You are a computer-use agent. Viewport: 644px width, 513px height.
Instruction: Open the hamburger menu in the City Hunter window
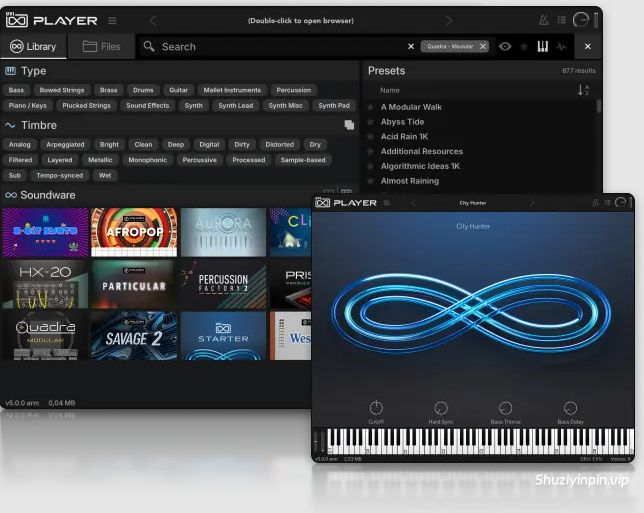tap(386, 202)
